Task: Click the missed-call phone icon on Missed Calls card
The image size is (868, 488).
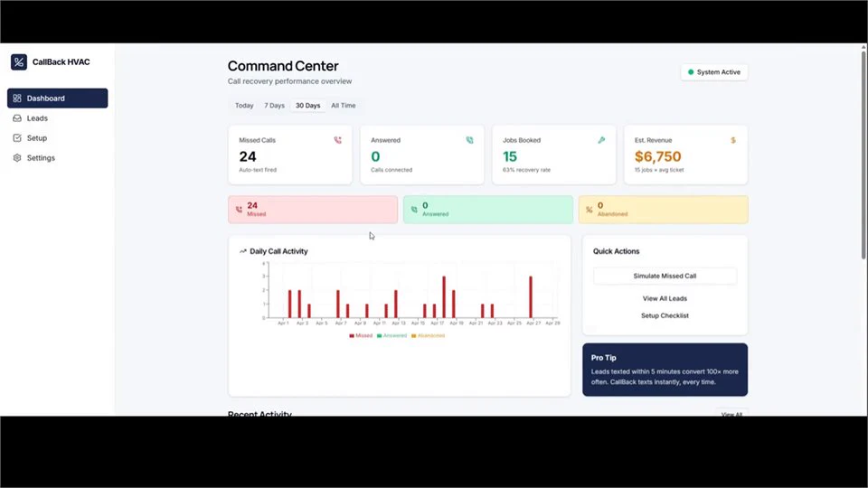Action: 337,141
